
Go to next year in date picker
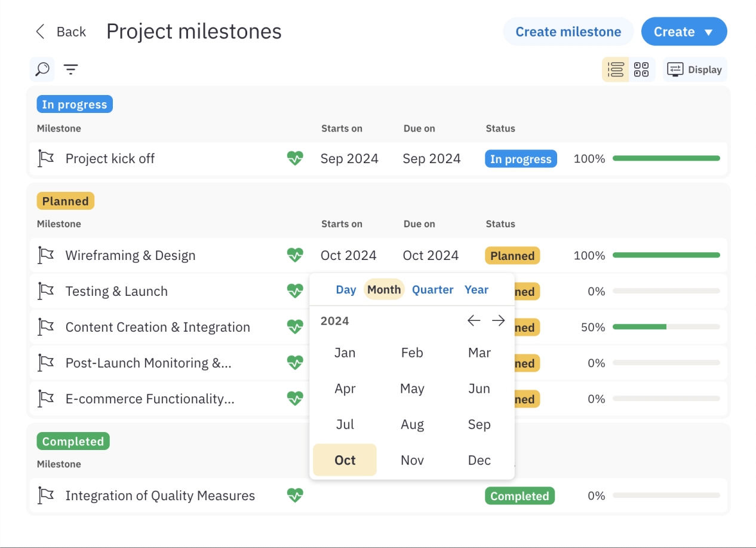(x=498, y=321)
